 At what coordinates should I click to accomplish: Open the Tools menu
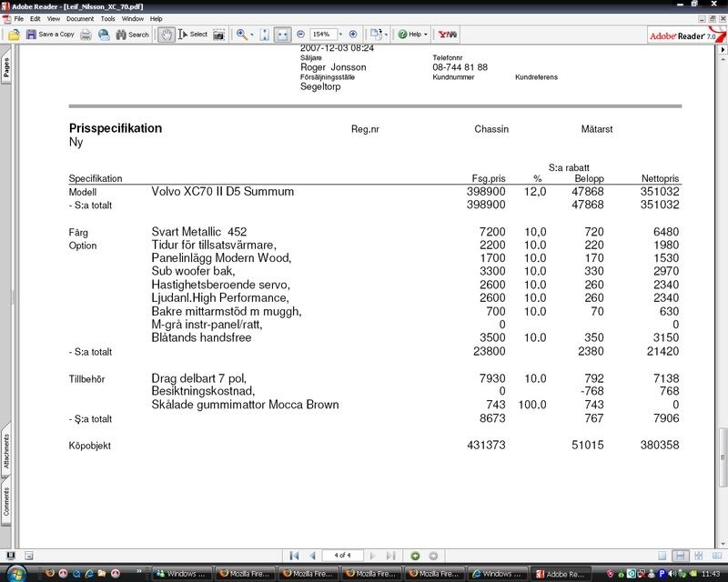107,19
